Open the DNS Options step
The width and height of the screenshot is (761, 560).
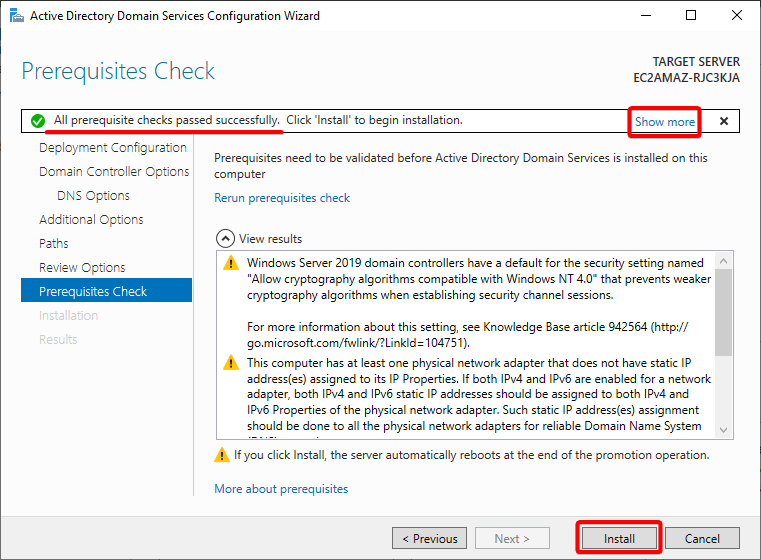click(x=93, y=196)
